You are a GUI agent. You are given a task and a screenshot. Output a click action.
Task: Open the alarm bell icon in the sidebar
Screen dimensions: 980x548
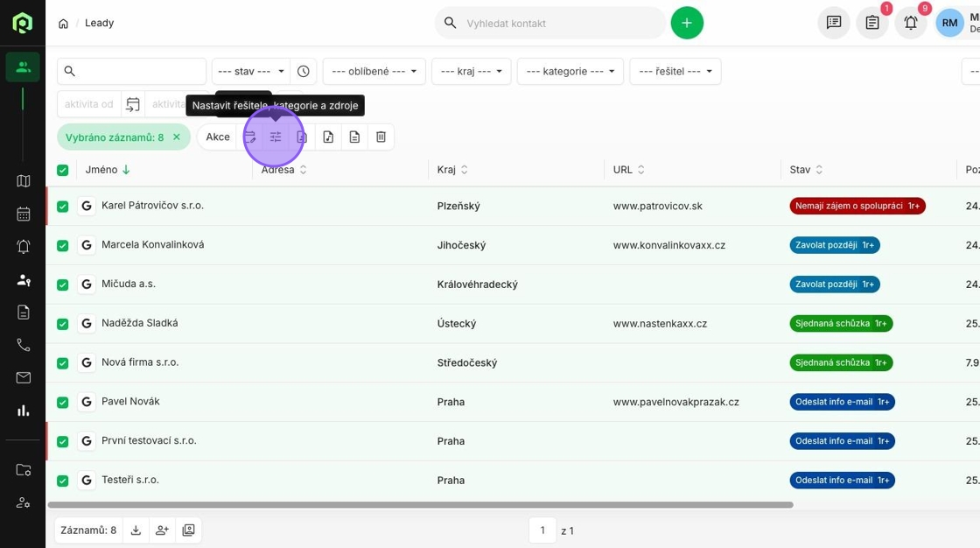(23, 247)
